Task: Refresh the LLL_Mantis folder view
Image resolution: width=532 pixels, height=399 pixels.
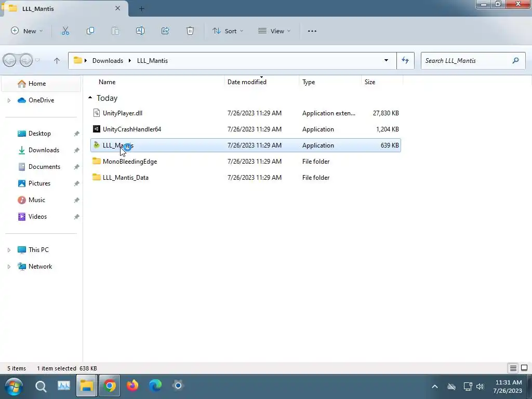Action: pyautogui.click(x=405, y=60)
